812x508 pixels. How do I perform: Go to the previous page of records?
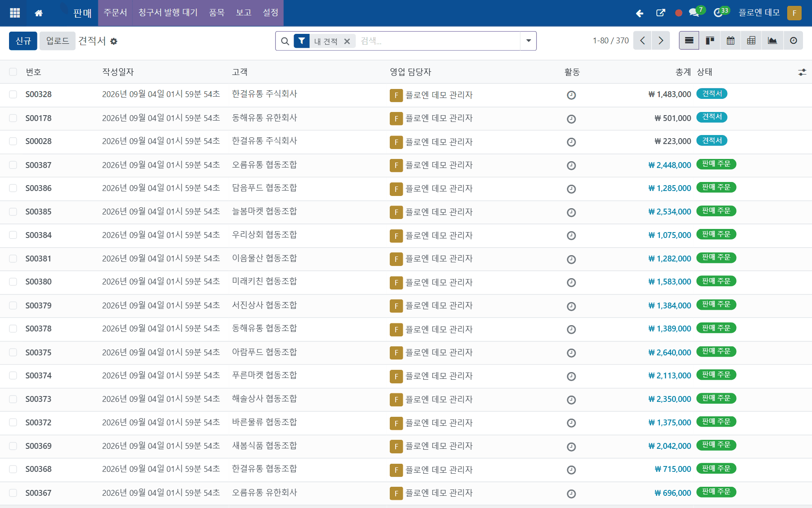tap(642, 41)
